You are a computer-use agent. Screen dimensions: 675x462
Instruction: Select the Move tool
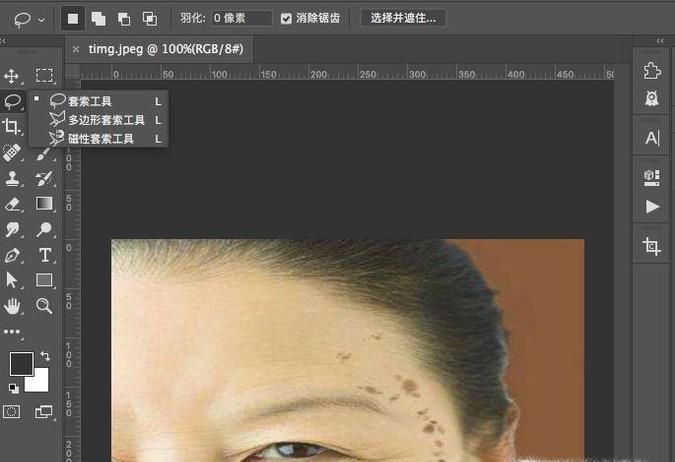click(11, 76)
